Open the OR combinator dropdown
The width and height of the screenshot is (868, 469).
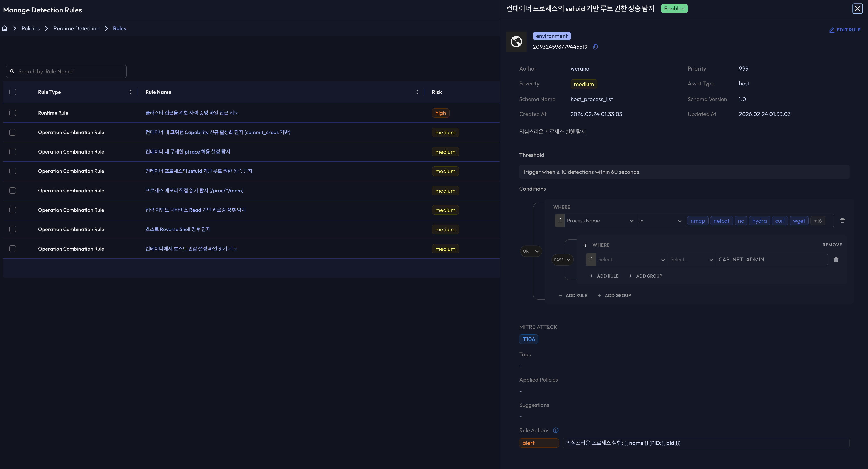[531, 251]
